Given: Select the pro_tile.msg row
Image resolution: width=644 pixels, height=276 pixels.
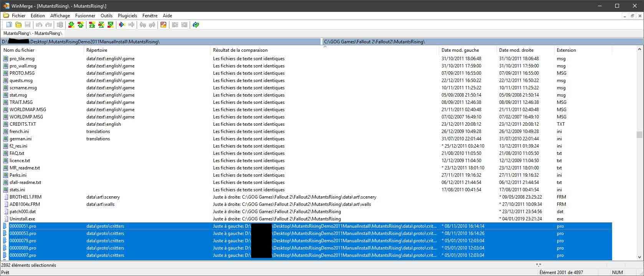Looking at the screenshot, I should 307,59.
